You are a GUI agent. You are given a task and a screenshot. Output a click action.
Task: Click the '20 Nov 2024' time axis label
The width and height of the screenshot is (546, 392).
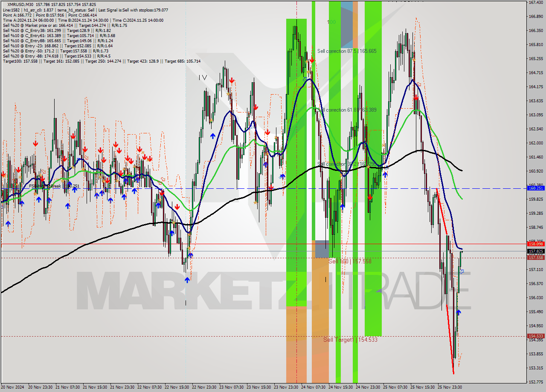click(12, 387)
